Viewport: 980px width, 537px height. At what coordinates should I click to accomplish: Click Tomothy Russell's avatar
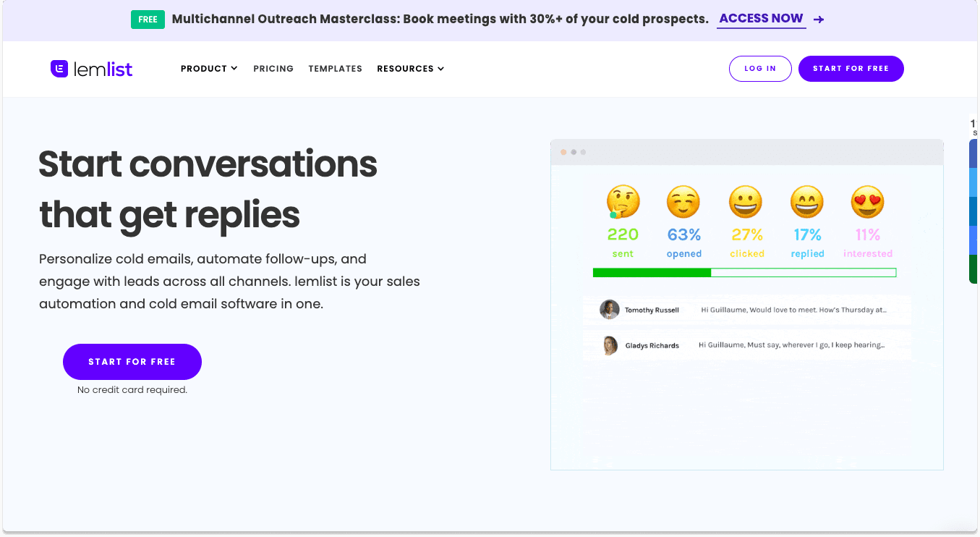click(x=610, y=310)
